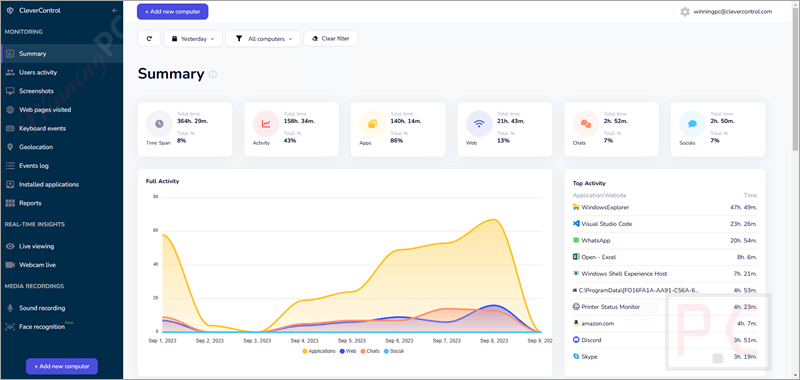
Task: Click the Apps windows icon
Action: [372, 123]
